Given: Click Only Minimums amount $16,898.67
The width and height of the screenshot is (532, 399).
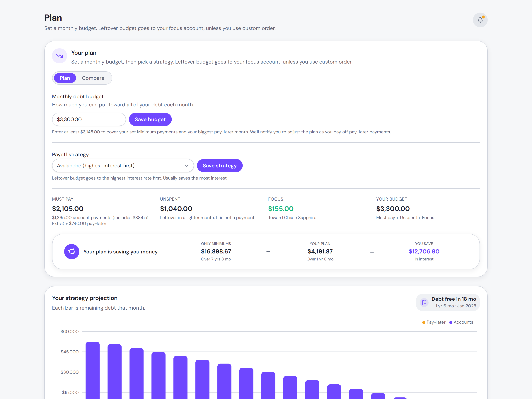Looking at the screenshot, I should pyautogui.click(x=216, y=251).
